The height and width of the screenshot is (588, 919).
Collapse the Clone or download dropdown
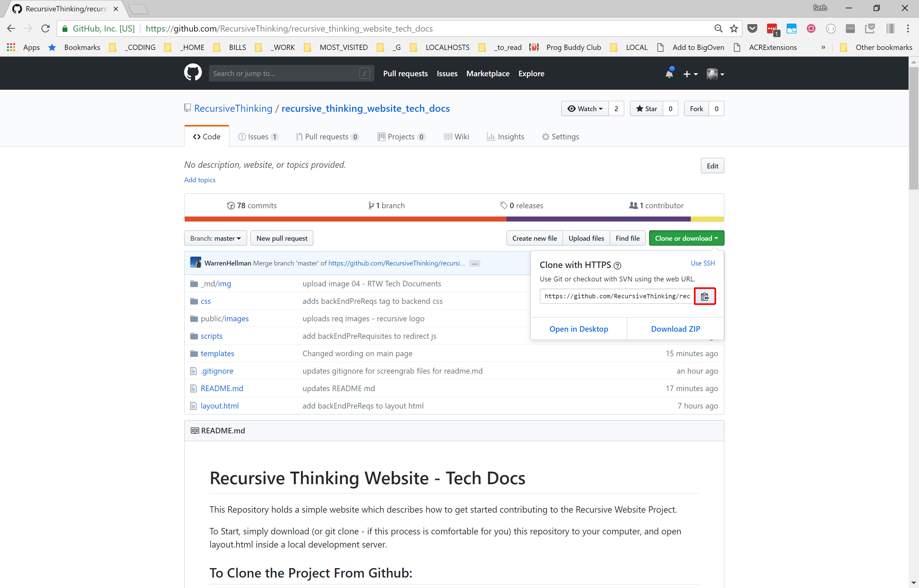click(686, 238)
